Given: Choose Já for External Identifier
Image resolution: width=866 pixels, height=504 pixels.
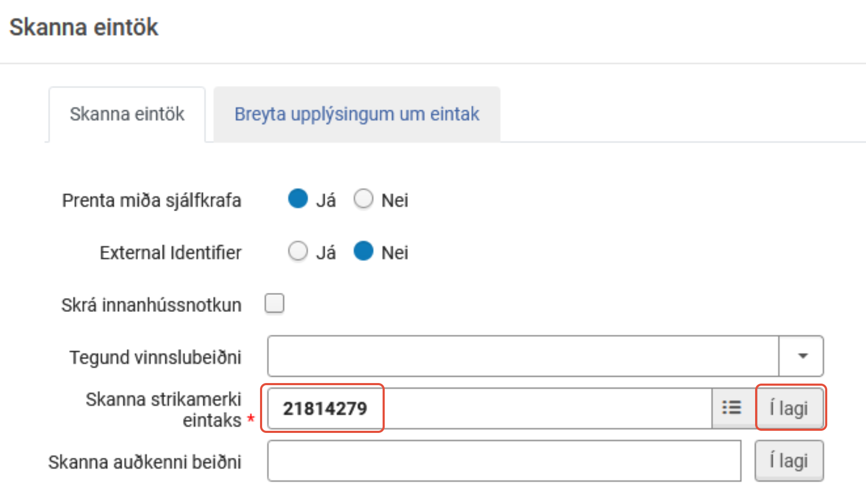Looking at the screenshot, I should coord(298,251).
